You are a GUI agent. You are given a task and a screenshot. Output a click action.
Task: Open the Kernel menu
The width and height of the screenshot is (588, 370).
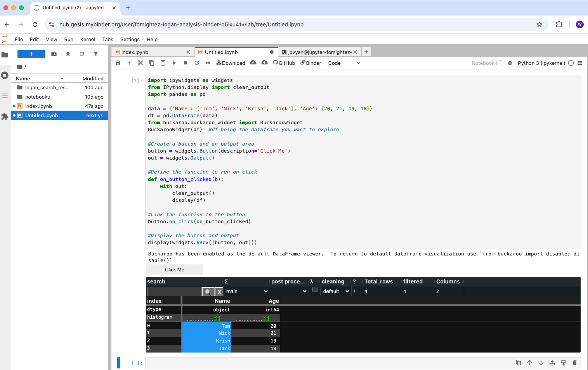[87, 39]
